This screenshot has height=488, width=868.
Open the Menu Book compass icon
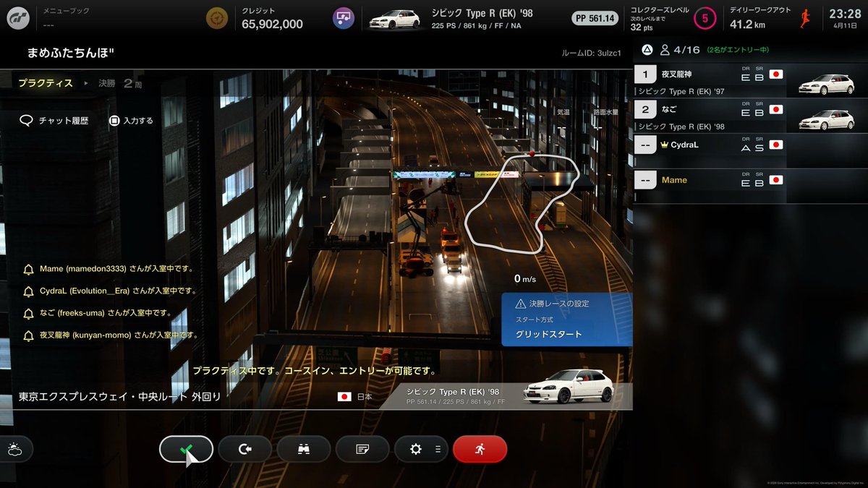(216, 18)
